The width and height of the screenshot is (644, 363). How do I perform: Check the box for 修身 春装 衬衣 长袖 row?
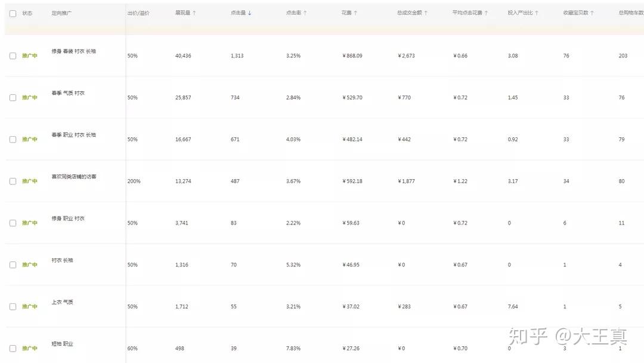pos(13,56)
